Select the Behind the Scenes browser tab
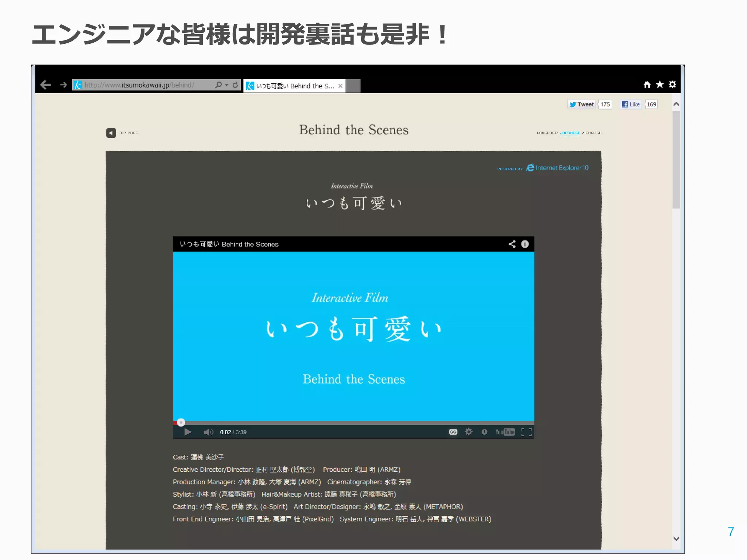This screenshot has width=747, height=560. coord(294,86)
